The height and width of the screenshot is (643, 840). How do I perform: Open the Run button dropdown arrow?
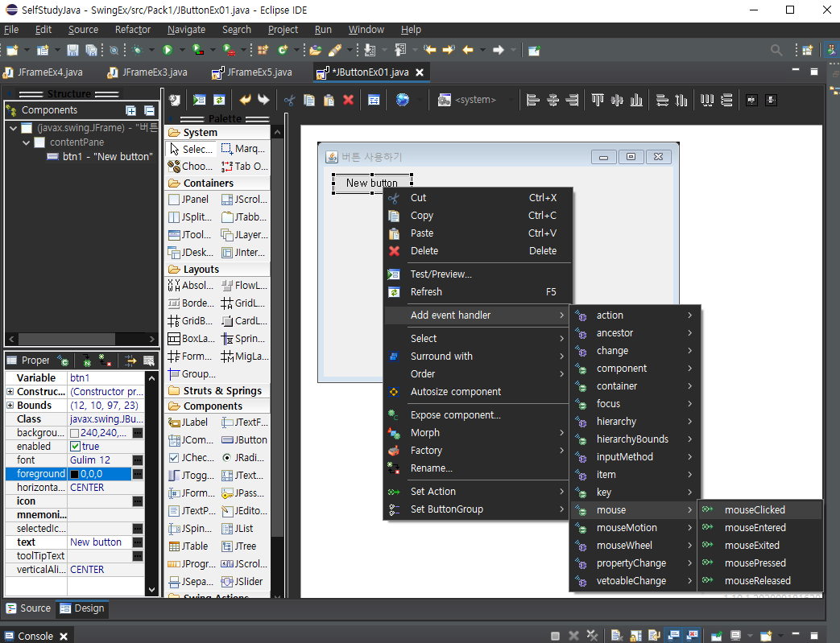click(181, 50)
